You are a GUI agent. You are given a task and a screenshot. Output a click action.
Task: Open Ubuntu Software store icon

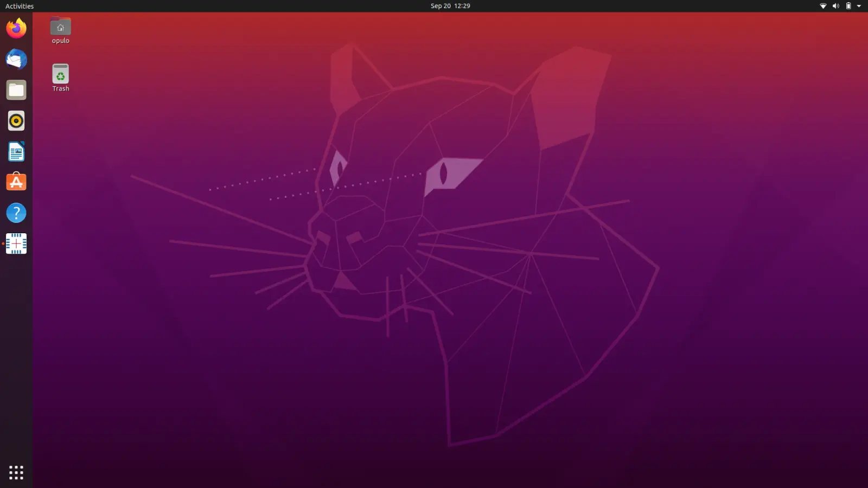16,182
